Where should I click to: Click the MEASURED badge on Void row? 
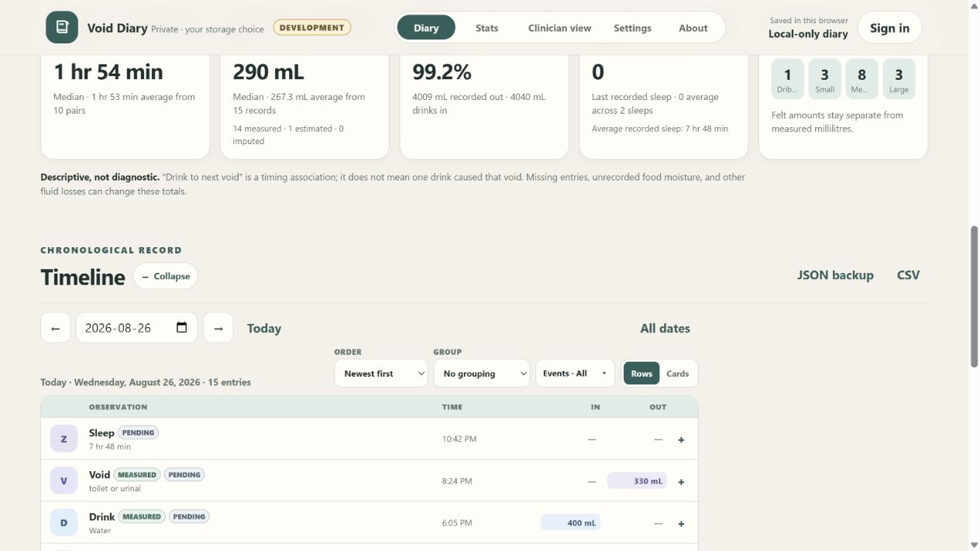137,474
